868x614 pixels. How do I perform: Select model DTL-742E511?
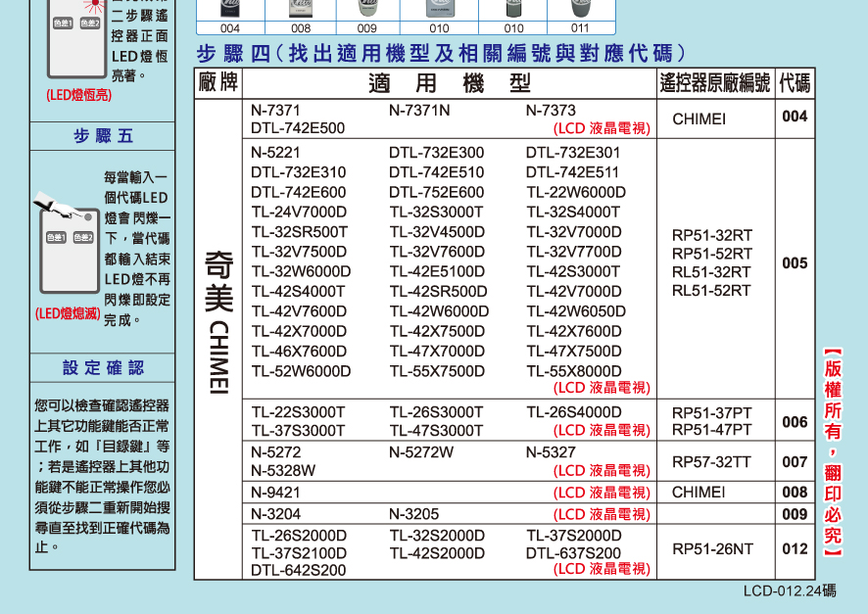click(572, 172)
